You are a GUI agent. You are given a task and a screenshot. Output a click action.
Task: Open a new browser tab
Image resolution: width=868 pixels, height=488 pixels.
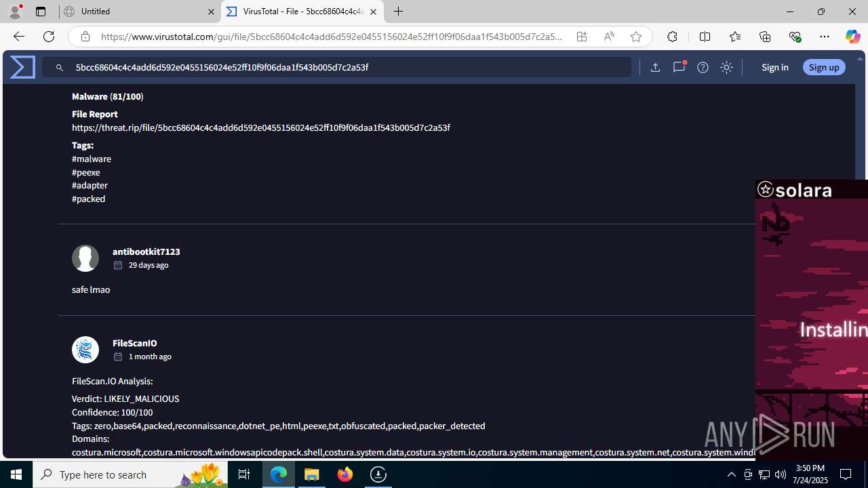point(399,12)
